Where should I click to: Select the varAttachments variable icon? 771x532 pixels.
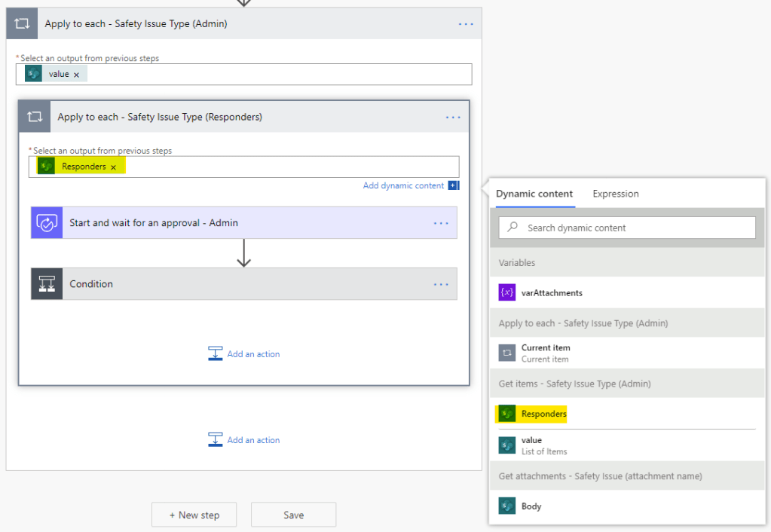coord(507,292)
